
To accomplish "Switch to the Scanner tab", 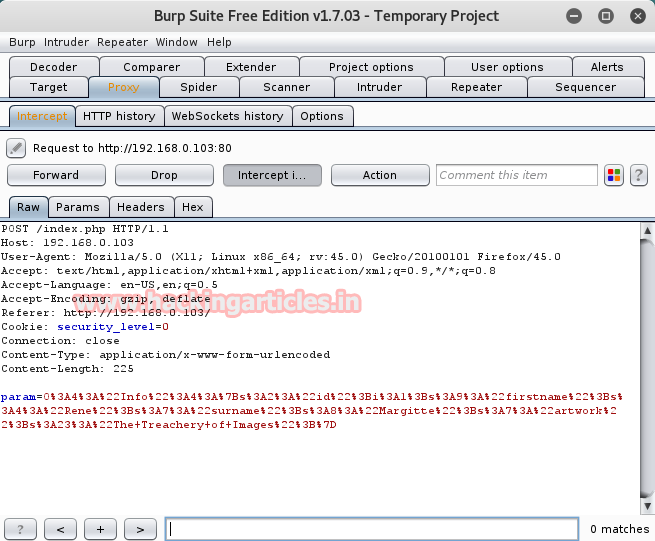I will point(287,87).
